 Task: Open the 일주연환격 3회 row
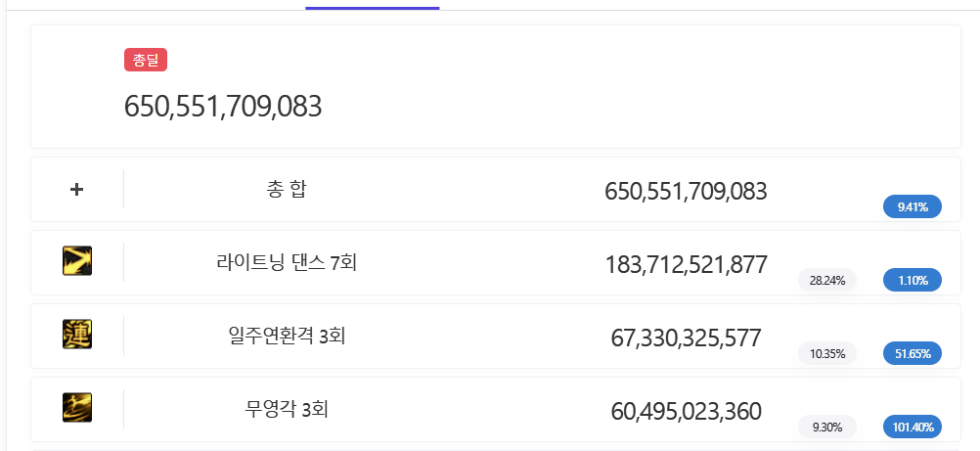pyautogui.click(x=287, y=336)
